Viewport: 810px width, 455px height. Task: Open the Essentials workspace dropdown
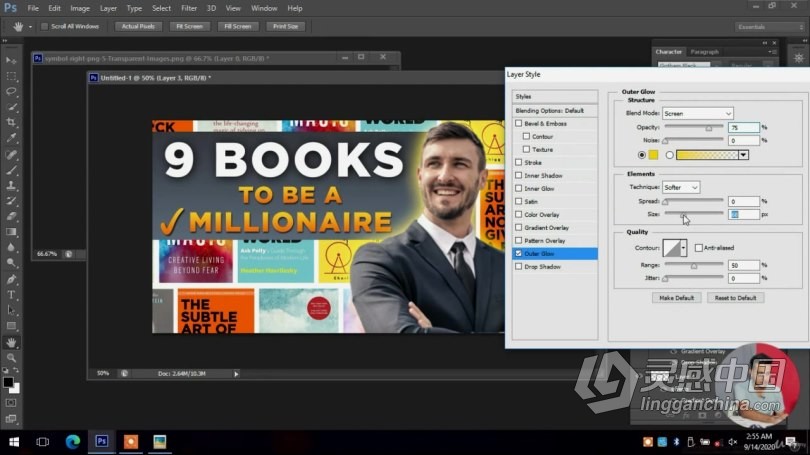[x=769, y=27]
